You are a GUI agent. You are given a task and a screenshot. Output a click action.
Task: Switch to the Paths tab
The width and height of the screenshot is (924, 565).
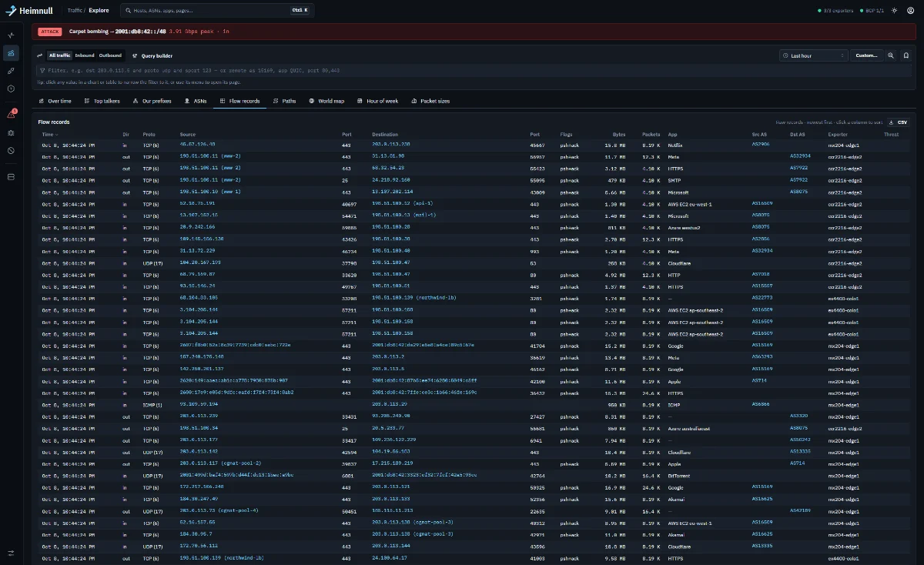(x=285, y=101)
